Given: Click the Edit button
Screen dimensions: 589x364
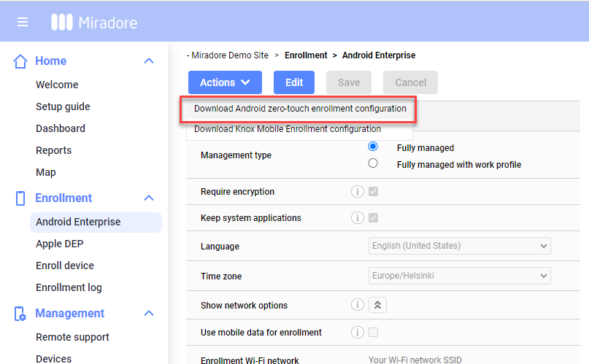Looking at the screenshot, I should [x=294, y=82].
